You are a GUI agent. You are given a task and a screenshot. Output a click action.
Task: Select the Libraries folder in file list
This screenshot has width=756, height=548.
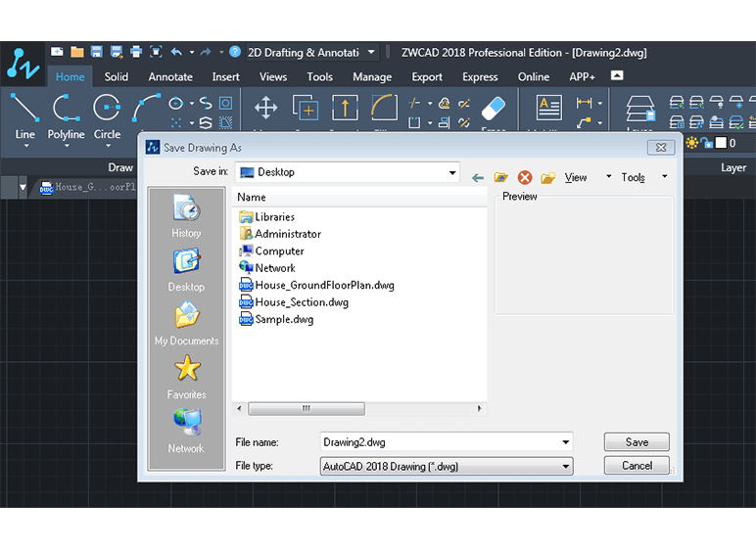(266, 217)
